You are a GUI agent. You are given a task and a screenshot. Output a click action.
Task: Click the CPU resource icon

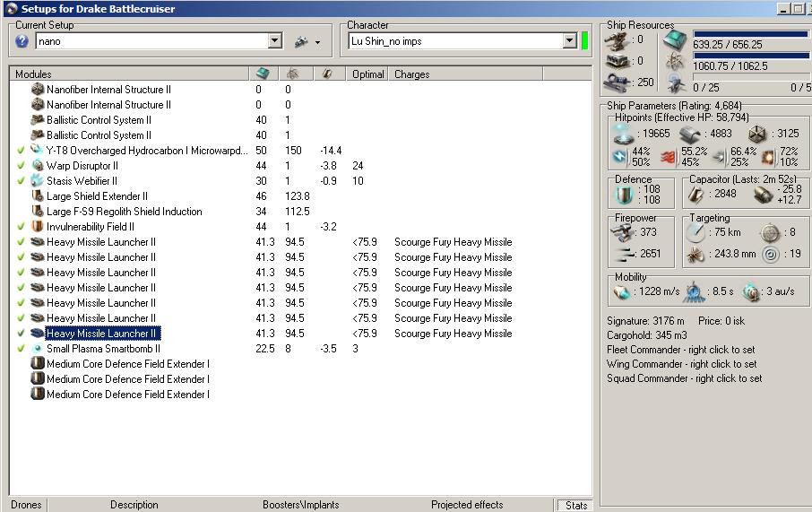[x=675, y=40]
